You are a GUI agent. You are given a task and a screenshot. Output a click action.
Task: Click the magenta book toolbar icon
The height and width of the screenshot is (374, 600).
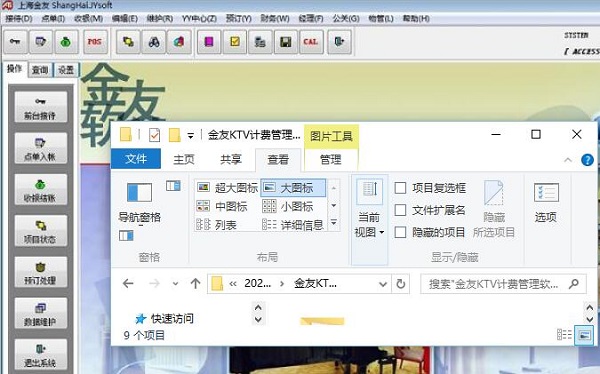(209, 41)
